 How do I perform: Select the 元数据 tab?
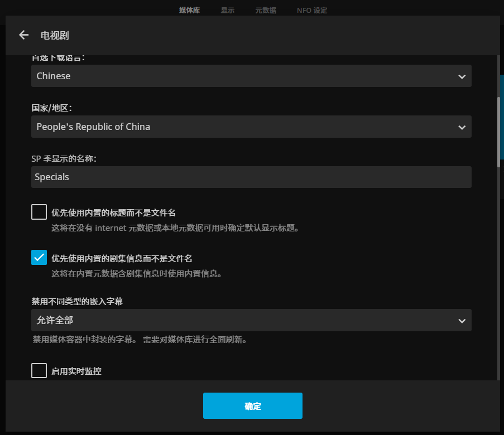(x=266, y=10)
